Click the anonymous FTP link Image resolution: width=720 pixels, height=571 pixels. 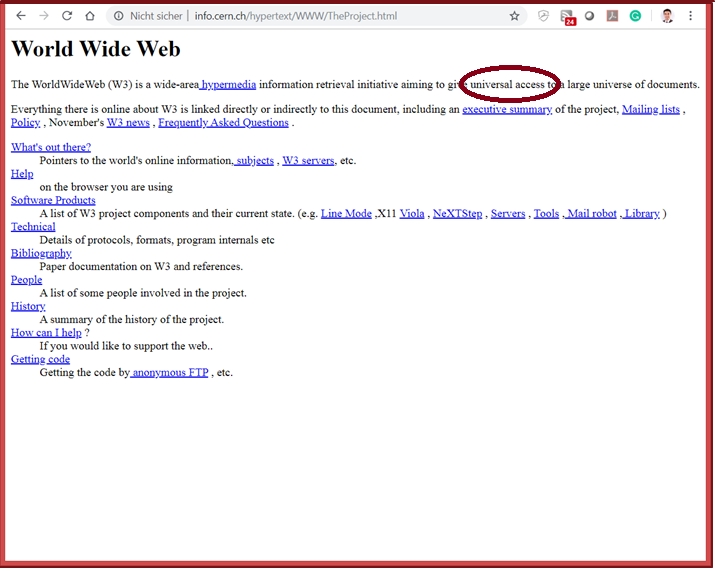pos(169,373)
